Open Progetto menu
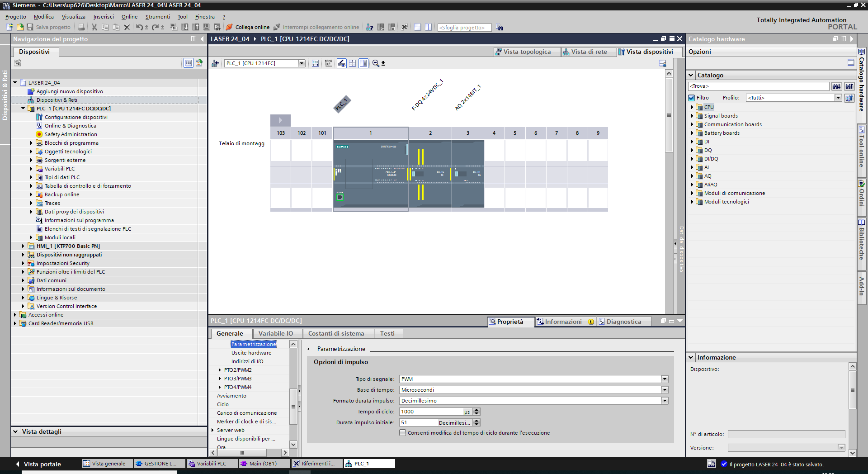Image resolution: width=868 pixels, height=474 pixels. pos(16,17)
